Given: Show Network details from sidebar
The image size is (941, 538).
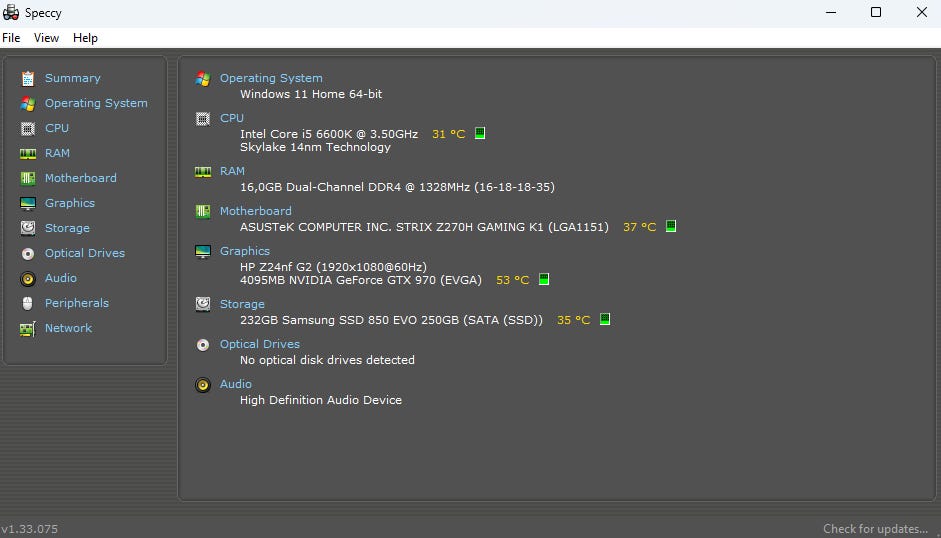Looking at the screenshot, I should coord(68,328).
